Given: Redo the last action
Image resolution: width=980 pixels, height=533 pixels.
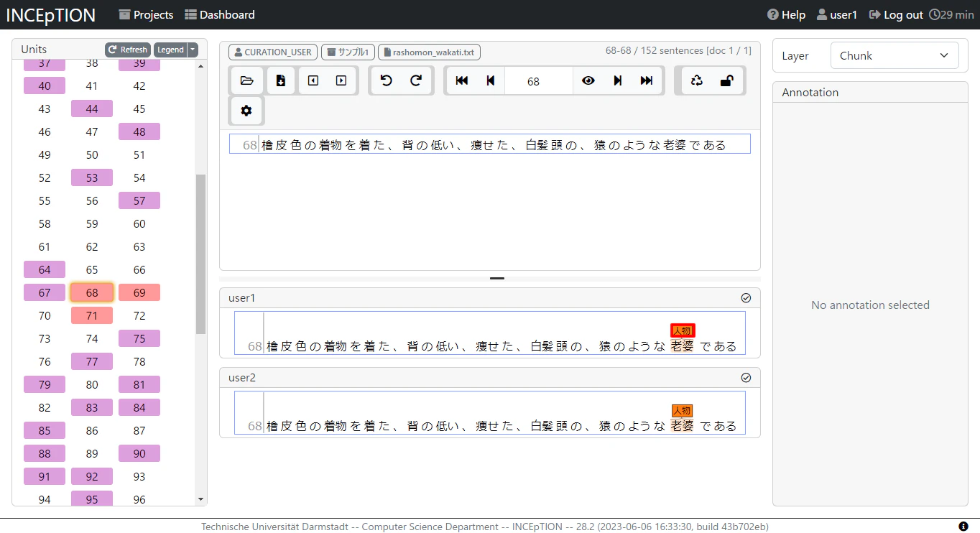Looking at the screenshot, I should click(x=416, y=80).
